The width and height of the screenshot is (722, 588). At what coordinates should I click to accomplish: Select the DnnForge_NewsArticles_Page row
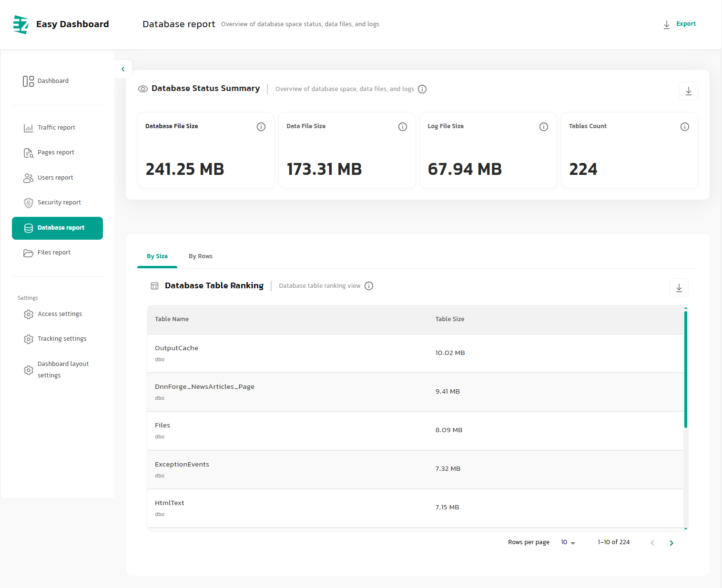pos(415,392)
